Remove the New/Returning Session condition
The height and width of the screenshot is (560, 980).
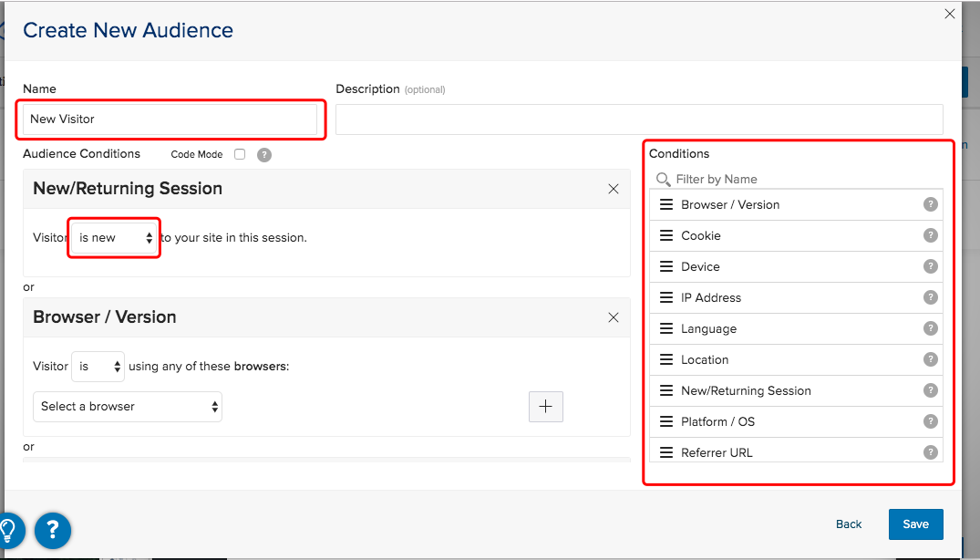click(614, 189)
